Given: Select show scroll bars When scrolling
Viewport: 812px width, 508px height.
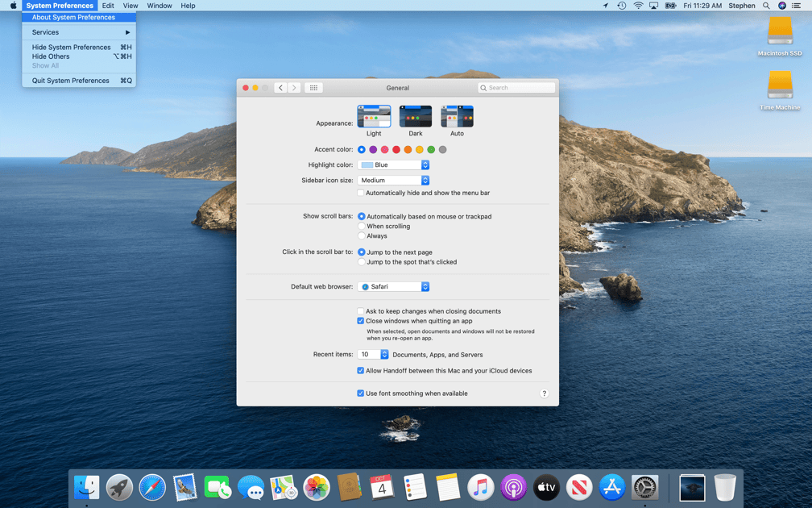Looking at the screenshot, I should click(x=362, y=226).
